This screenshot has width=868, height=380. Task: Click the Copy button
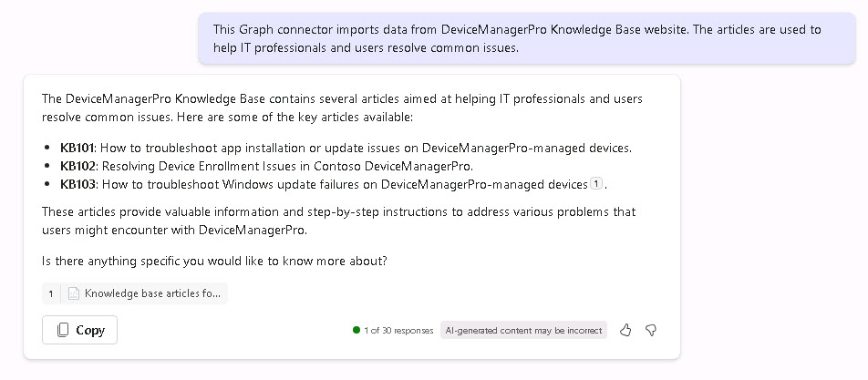coord(79,330)
